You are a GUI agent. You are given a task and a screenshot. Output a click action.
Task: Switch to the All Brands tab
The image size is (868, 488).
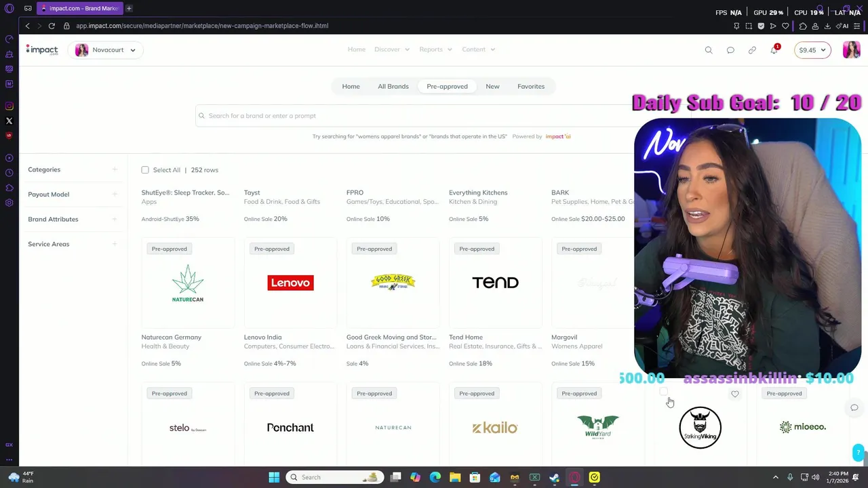[393, 86]
